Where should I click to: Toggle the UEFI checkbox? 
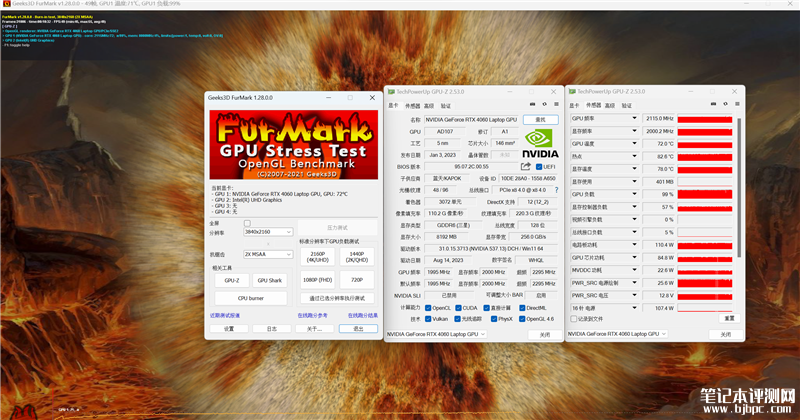tap(539, 167)
